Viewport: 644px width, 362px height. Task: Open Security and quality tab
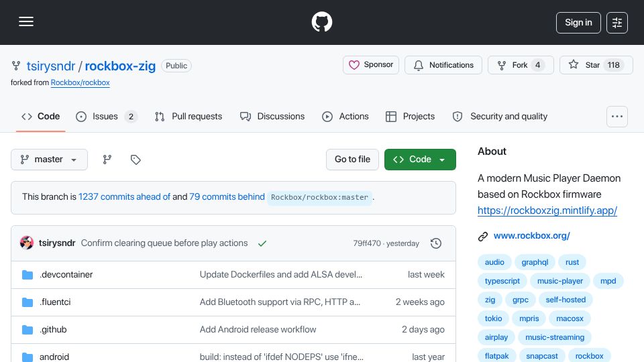click(x=500, y=117)
